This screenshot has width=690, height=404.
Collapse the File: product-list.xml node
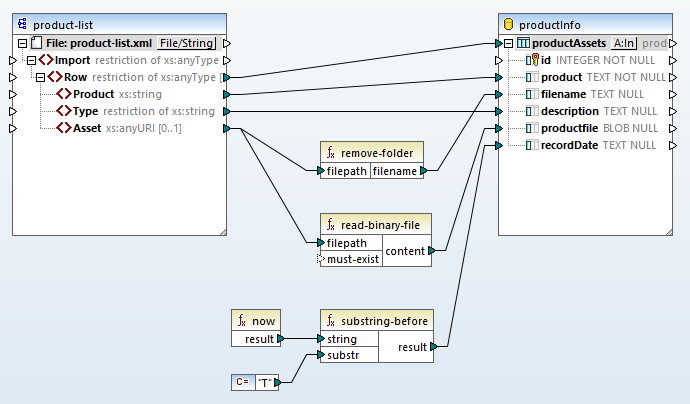tap(23, 43)
